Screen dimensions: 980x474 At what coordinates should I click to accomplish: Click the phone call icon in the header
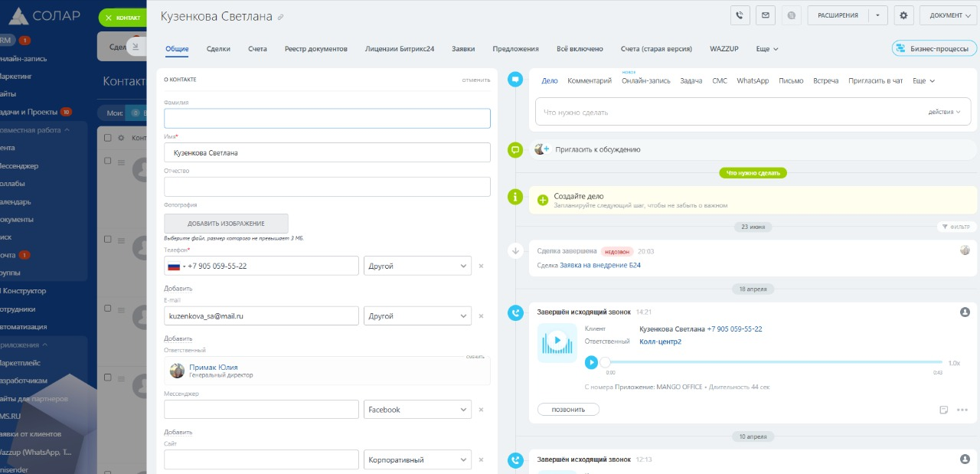740,15
